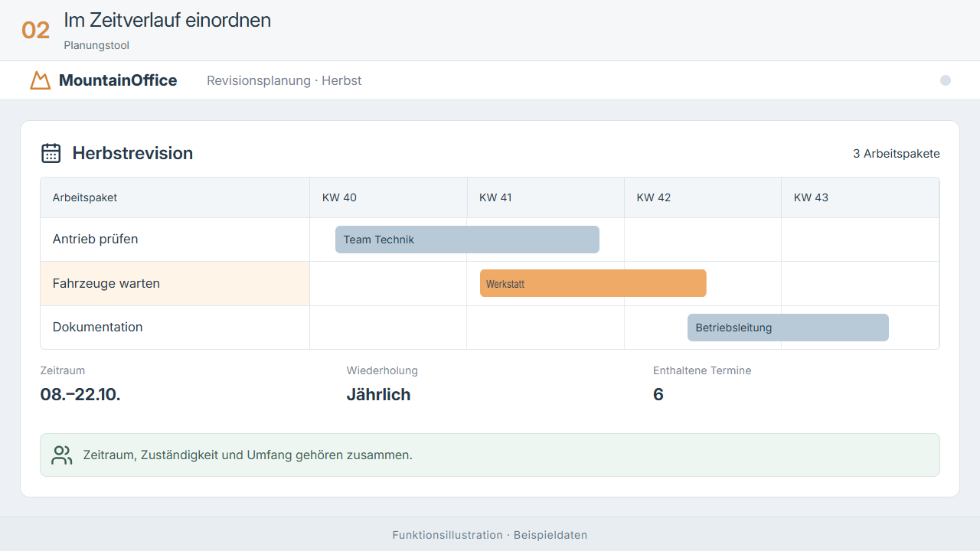980x551 pixels.
Task: Click the KW 43 column header
Action: [x=861, y=197]
